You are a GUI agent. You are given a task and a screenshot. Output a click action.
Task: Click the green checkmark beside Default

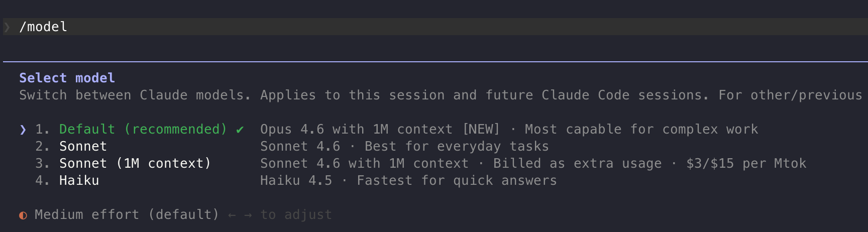click(x=240, y=130)
